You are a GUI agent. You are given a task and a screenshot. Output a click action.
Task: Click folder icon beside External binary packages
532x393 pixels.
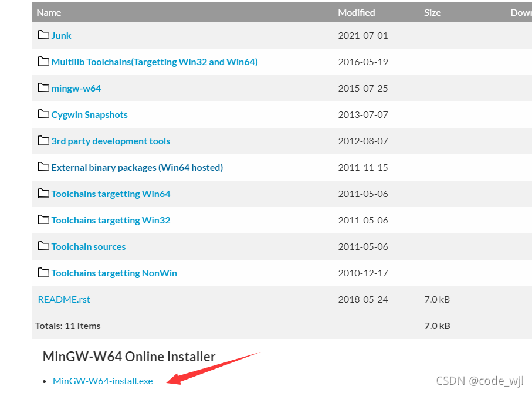pyautogui.click(x=43, y=167)
